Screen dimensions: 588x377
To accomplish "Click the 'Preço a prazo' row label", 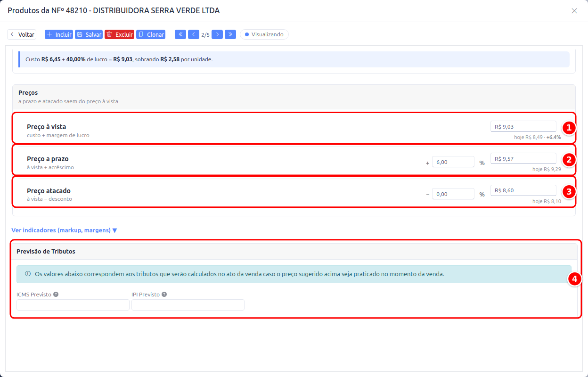I will (x=48, y=159).
